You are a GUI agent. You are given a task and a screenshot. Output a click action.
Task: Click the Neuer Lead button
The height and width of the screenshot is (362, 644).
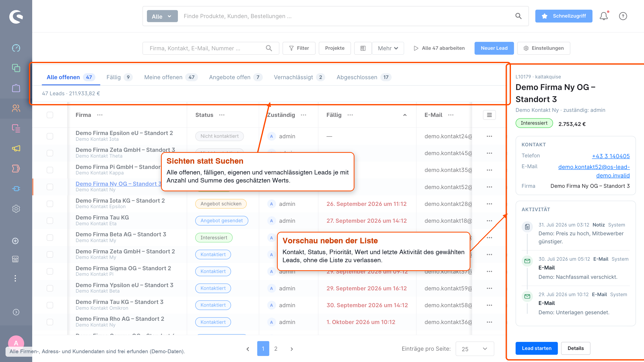(494, 48)
